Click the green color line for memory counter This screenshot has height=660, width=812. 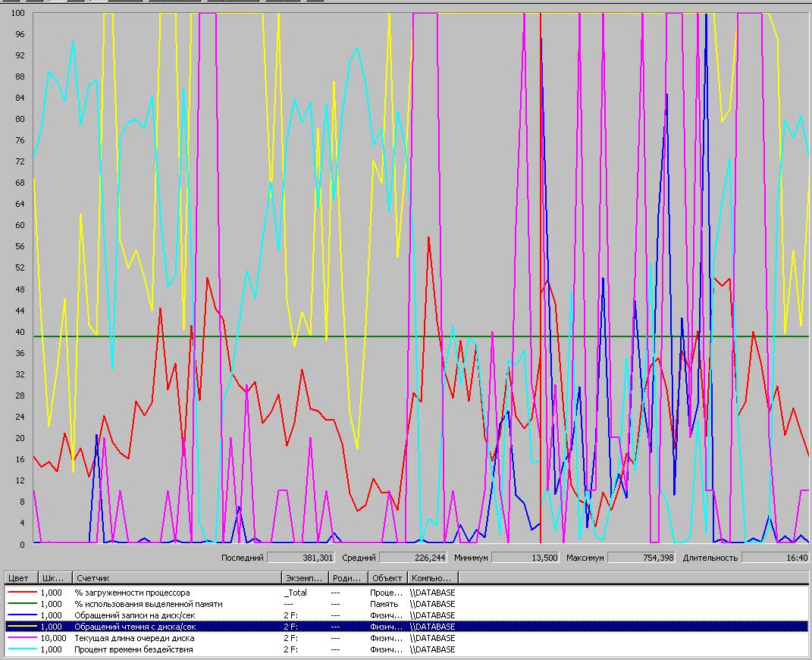21,604
